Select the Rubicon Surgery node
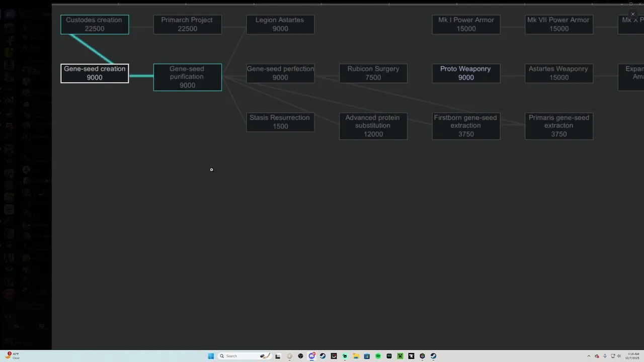This screenshot has width=644, height=362. click(373, 73)
